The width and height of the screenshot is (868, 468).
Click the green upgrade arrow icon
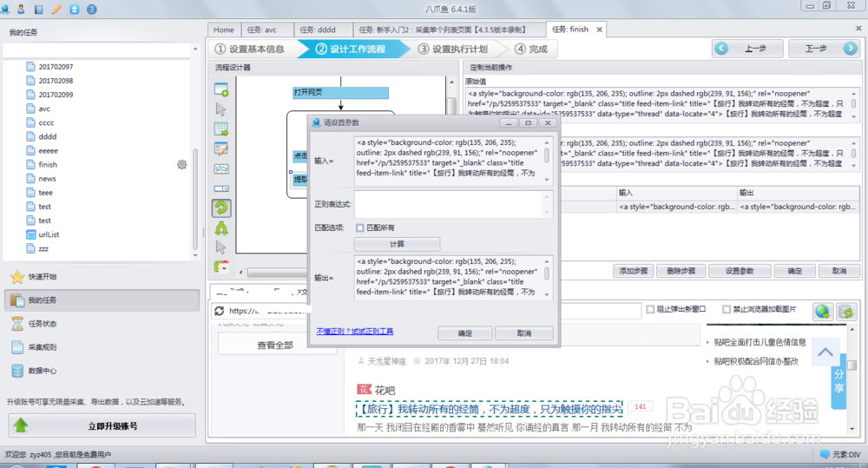tap(21, 425)
